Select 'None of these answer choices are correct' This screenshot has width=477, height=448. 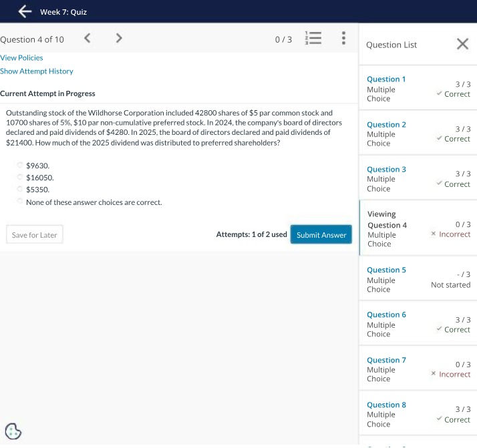coord(20,201)
